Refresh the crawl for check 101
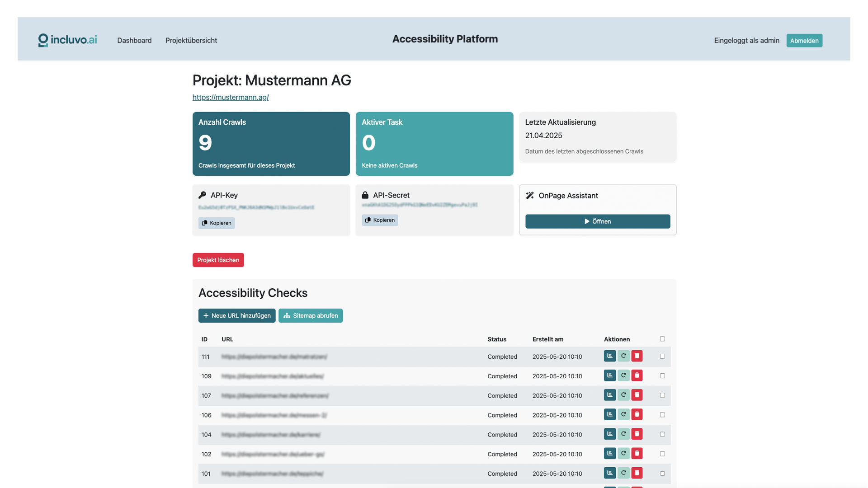868x488 pixels. pos(623,473)
